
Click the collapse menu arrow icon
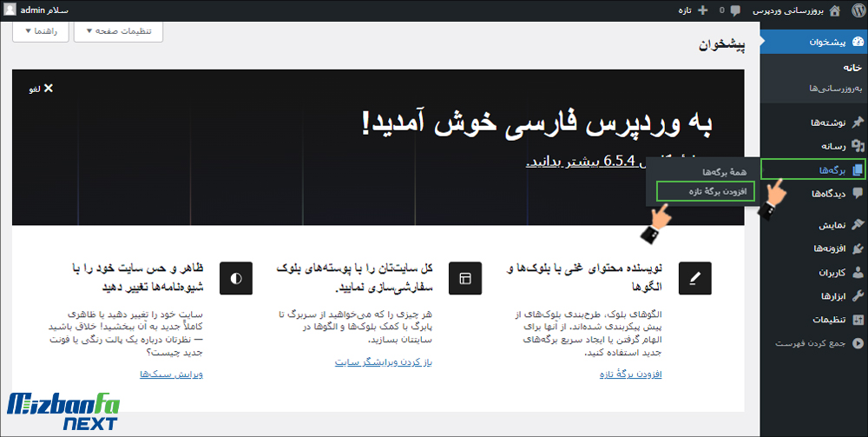pyautogui.click(x=858, y=343)
